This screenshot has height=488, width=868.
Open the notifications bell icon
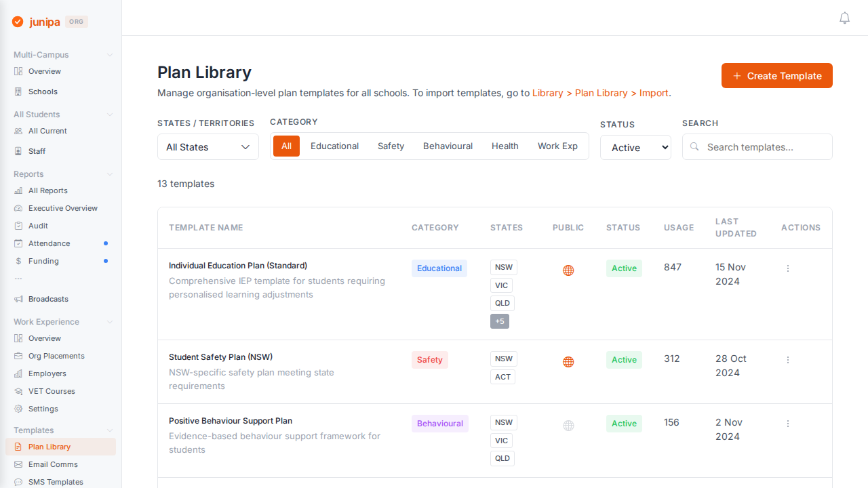point(844,18)
